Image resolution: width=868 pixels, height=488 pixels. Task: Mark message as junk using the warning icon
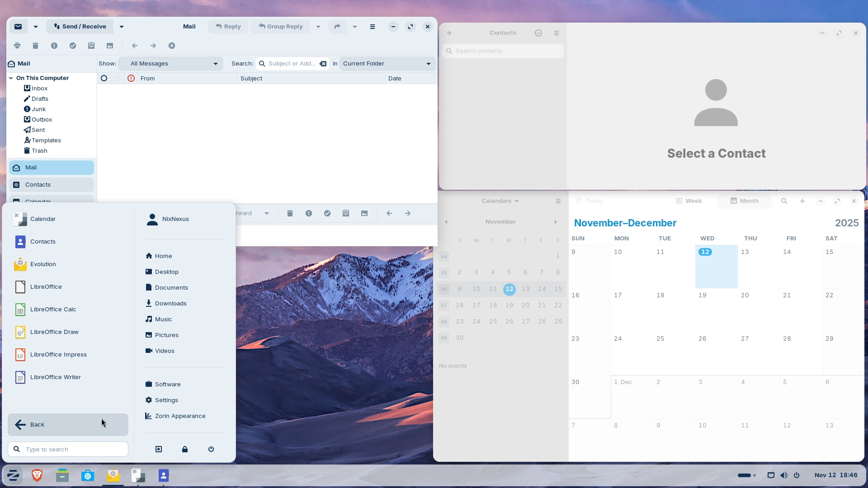[x=54, y=45]
